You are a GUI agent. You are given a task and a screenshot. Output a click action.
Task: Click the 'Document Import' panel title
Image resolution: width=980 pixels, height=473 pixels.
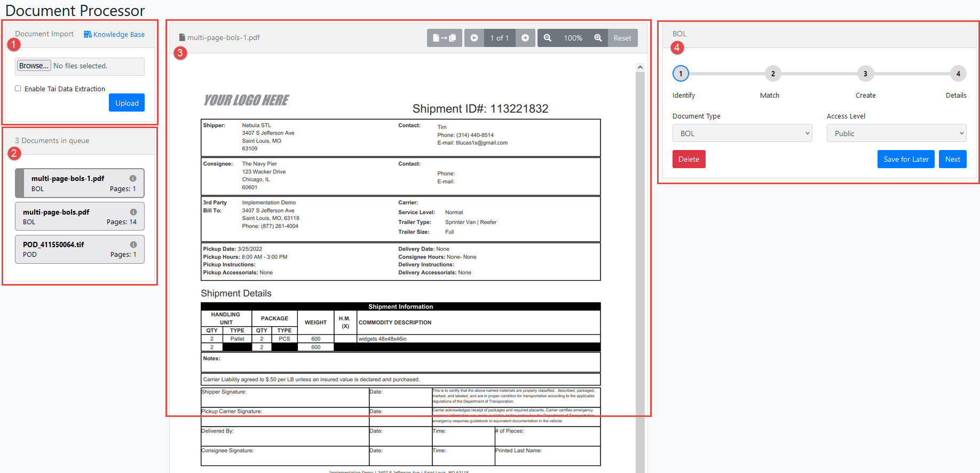click(x=44, y=34)
